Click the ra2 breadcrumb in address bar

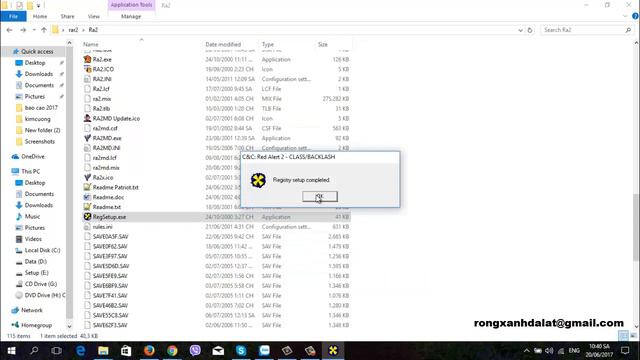(x=73, y=30)
